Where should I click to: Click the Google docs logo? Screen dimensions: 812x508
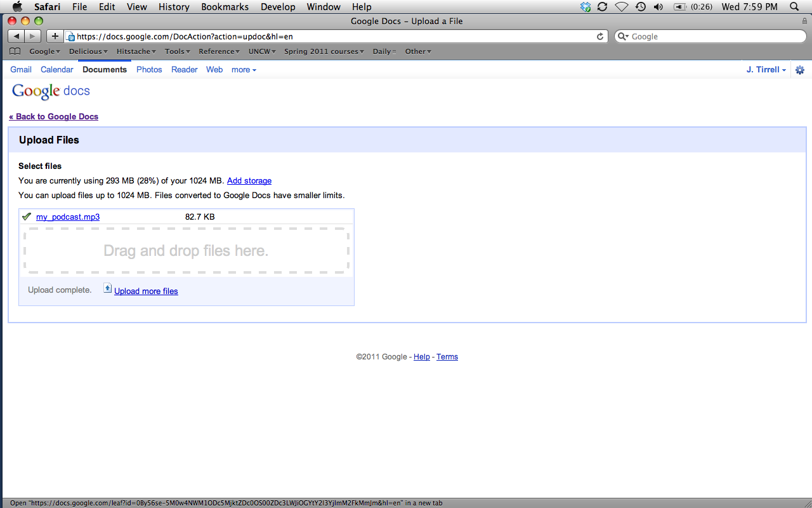[x=51, y=91]
